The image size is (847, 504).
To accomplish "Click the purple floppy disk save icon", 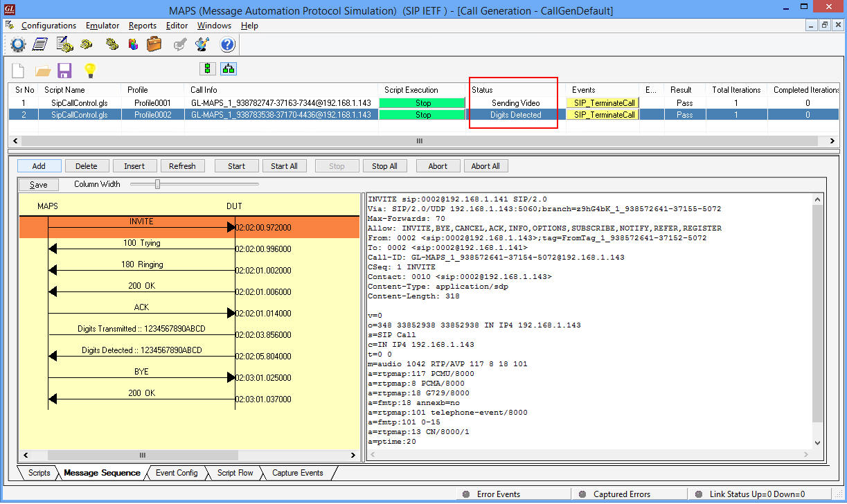I will (x=64, y=70).
